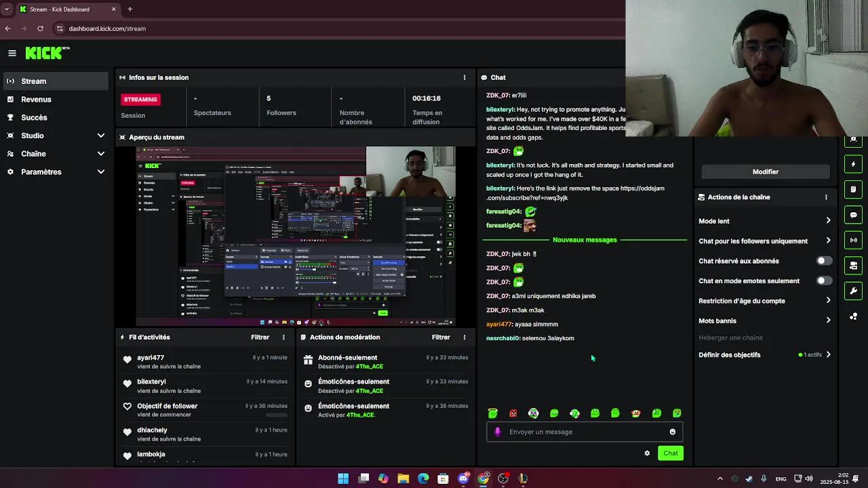Insert the last emote in the emote row

(x=677, y=413)
